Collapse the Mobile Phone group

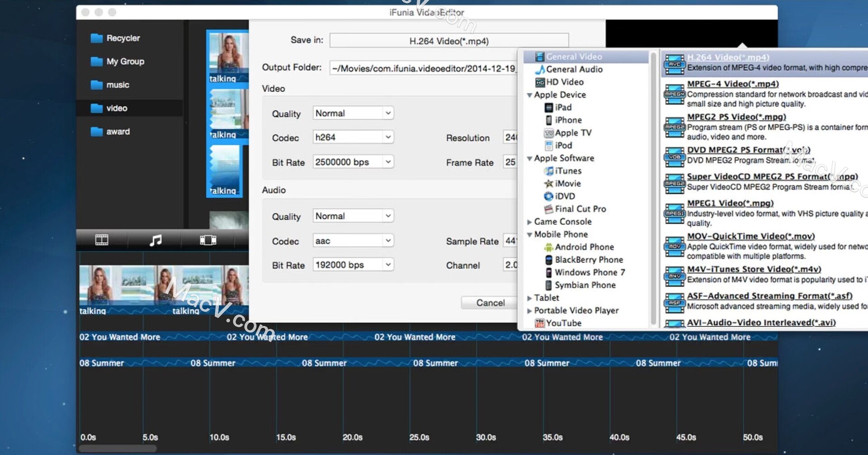[x=529, y=235]
